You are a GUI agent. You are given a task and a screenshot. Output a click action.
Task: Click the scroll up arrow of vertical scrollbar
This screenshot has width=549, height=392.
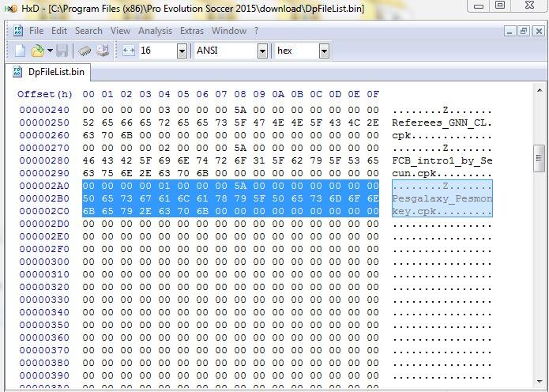click(x=540, y=91)
